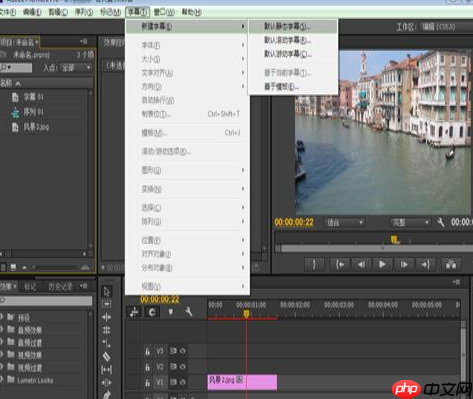
Task: Hide V3 track output eye
Action: click(183, 351)
